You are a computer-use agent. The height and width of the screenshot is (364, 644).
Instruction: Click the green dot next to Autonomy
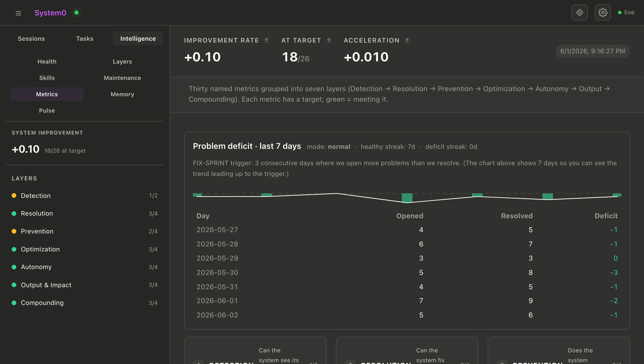14,267
